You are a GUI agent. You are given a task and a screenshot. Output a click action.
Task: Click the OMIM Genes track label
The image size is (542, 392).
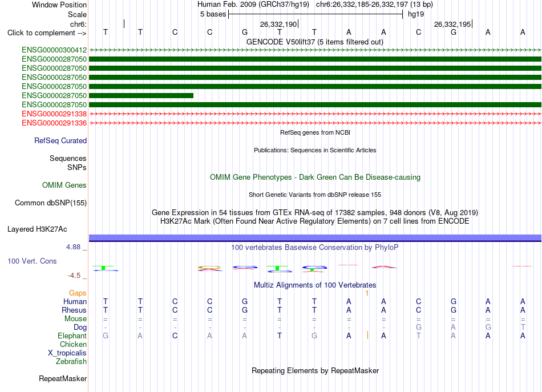point(64,185)
